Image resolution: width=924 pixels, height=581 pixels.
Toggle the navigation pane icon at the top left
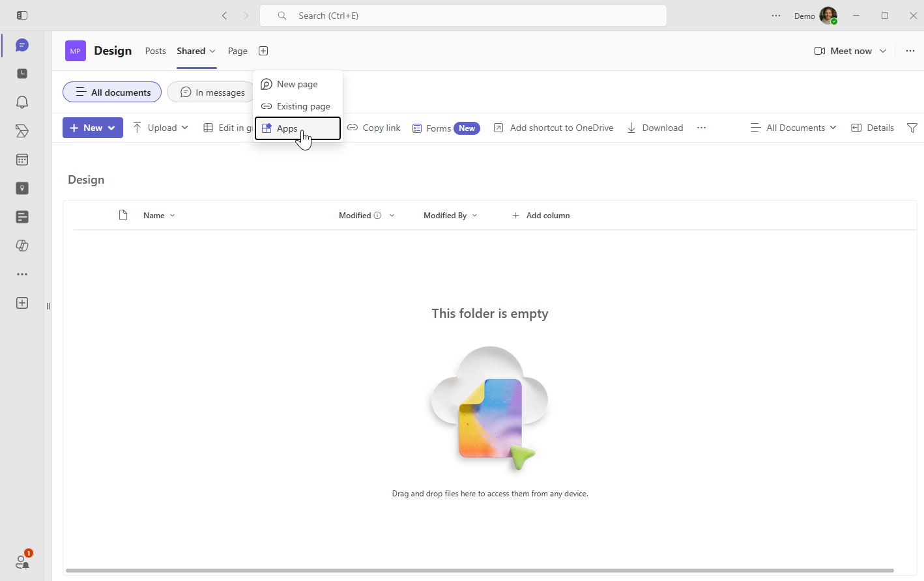22,15
